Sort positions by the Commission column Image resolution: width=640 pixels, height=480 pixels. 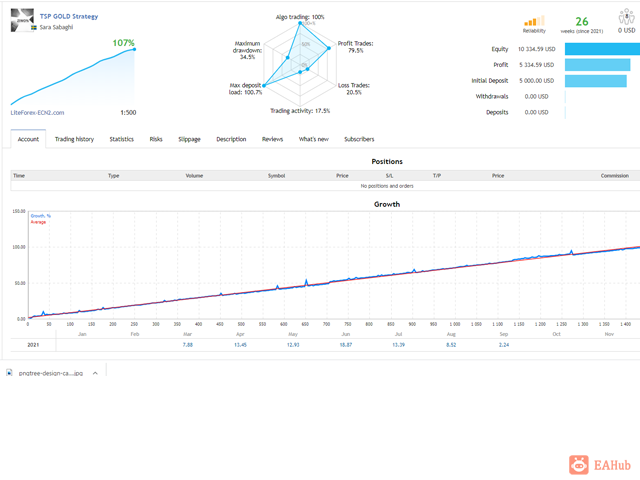click(615, 176)
